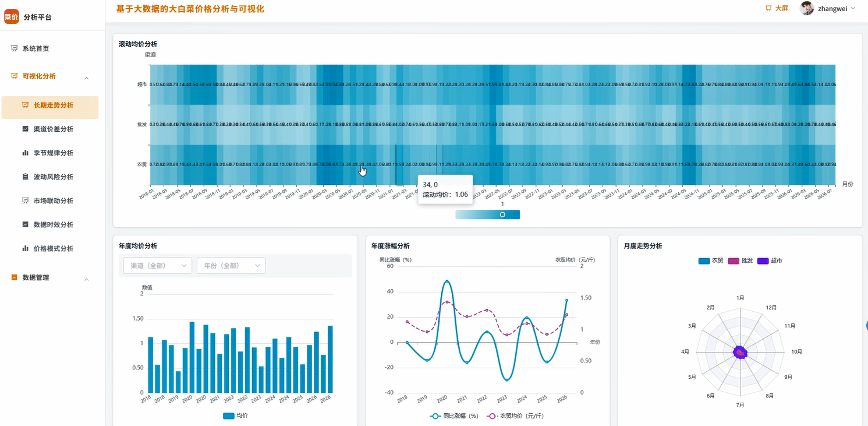Click the bar icon beside 季节规律分析
The width and height of the screenshot is (868, 426).
click(x=25, y=153)
